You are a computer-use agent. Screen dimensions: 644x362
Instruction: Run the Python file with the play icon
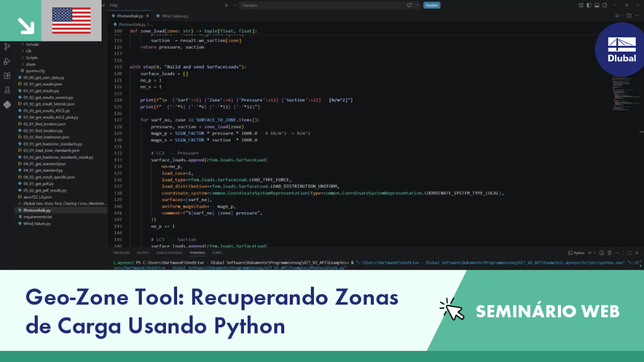tap(617, 16)
